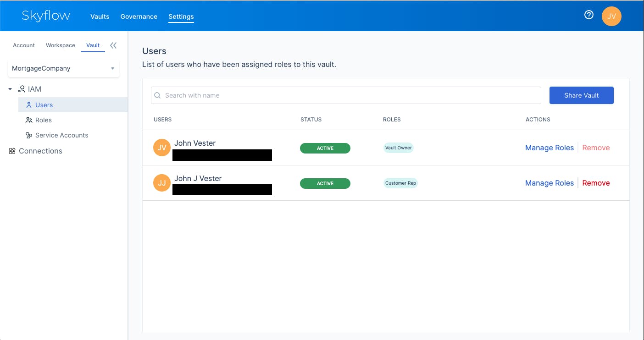Click the Customer Rep role tag
This screenshot has height=340, width=644.
[400, 183]
